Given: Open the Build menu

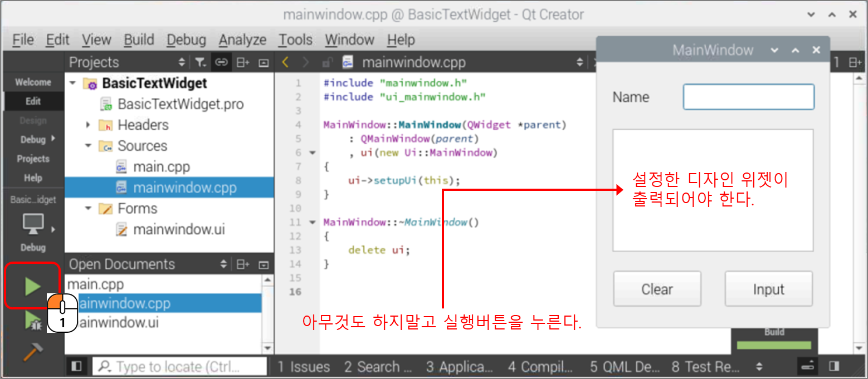Looking at the screenshot, I should (139, 40).
